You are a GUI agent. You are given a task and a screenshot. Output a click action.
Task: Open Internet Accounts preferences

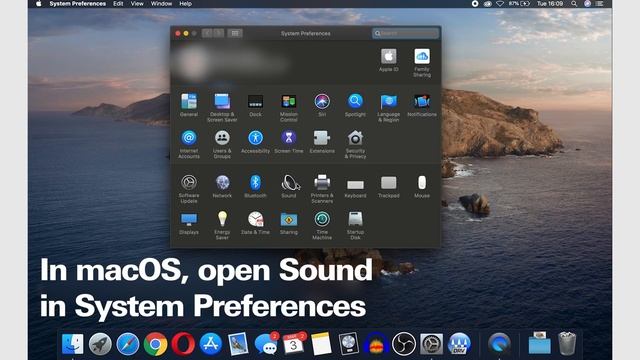(x=189, y=144)
